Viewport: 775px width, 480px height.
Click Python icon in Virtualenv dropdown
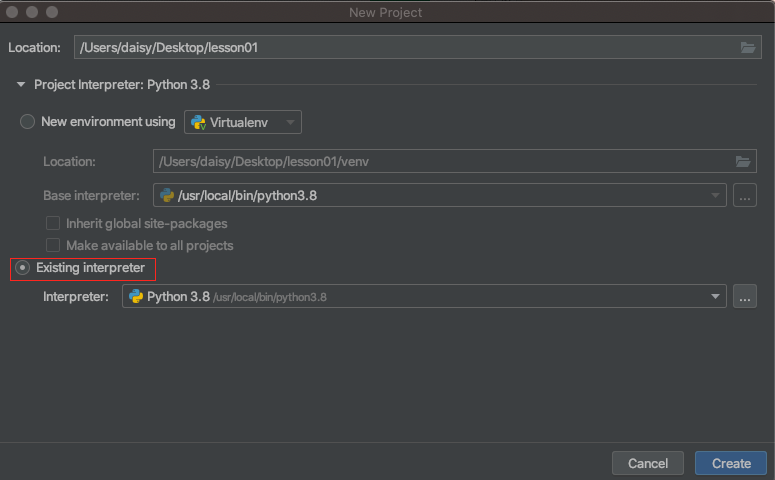pos(198,123)
